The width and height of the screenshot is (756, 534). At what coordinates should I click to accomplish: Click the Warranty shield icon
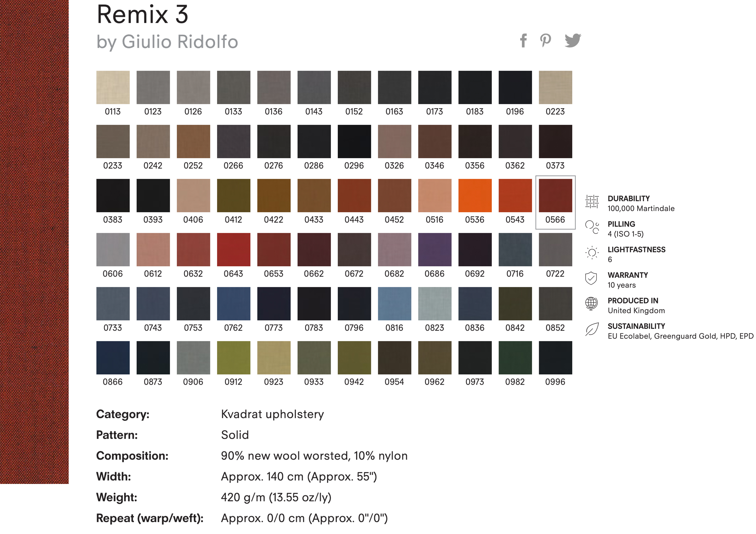(x=591, y=278)
